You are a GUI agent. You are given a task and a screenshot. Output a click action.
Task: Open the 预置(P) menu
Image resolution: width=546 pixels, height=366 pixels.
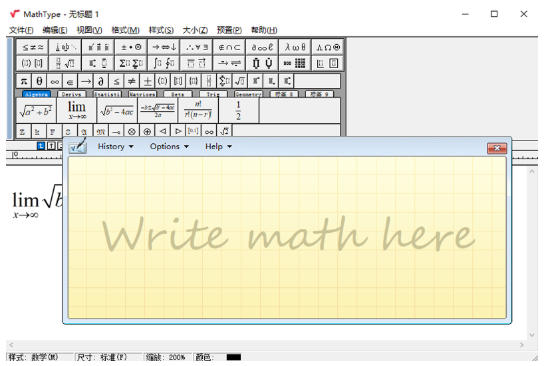click(x=229, y=30)
